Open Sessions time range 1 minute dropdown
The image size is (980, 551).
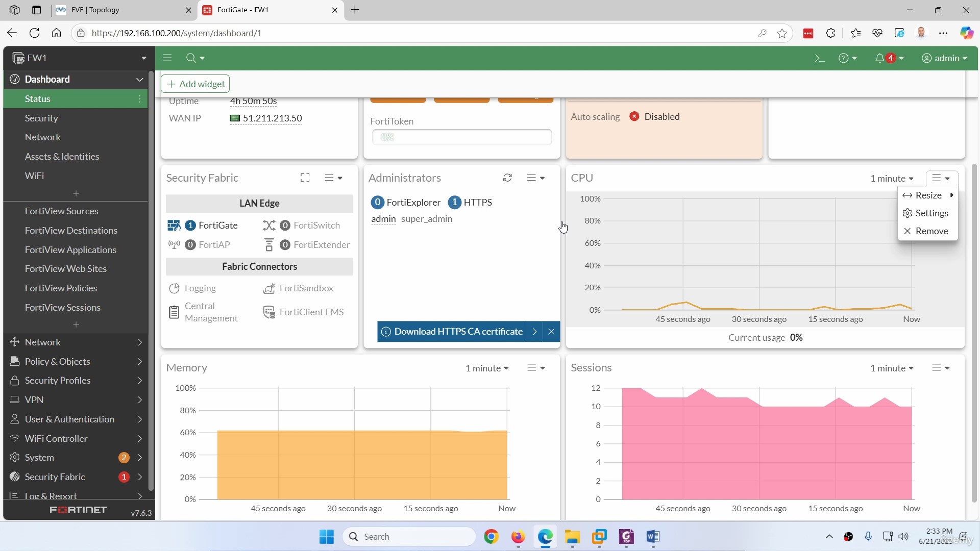892,368
